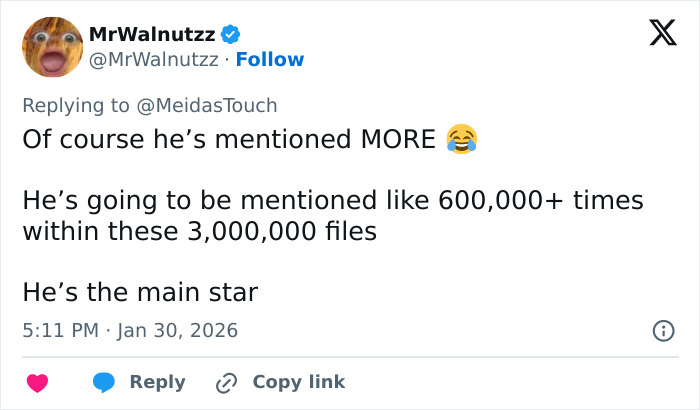
Task: Click the "Of course he's mentioned MORE" text
Action: click(228, 139)
